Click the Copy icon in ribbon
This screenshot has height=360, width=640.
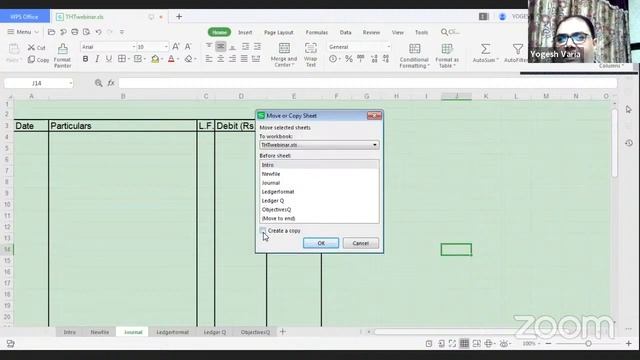[x=31, y=60]
